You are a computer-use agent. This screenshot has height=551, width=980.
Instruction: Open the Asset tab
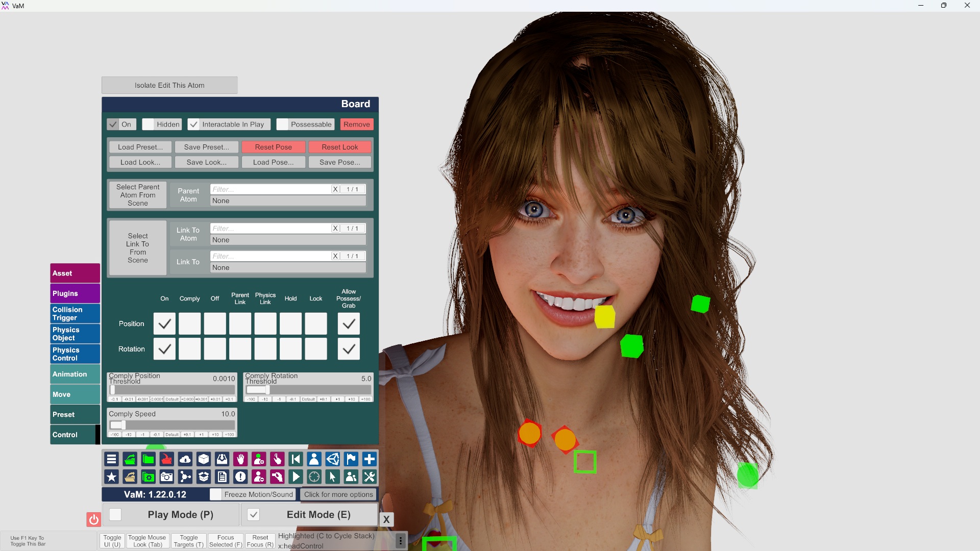[75, 273]
